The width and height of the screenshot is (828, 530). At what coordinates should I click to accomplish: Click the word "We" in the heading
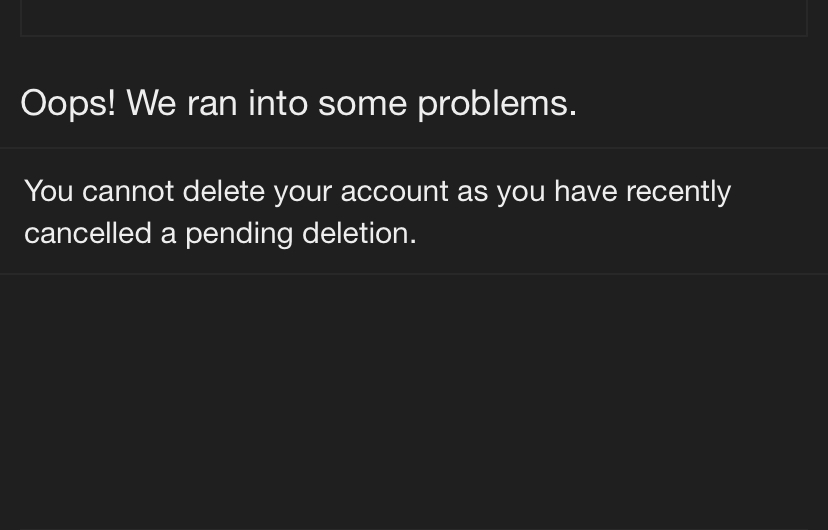point(151,103)
